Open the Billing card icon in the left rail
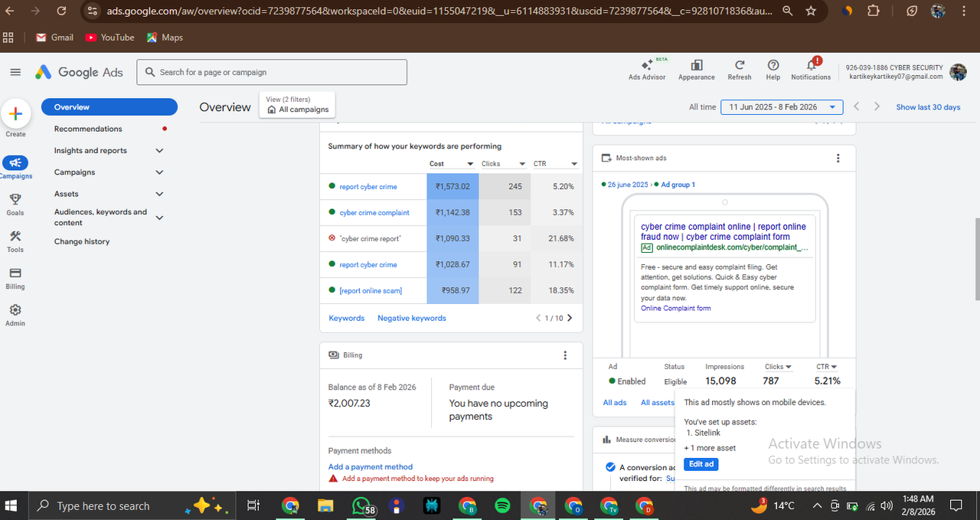The height and width of the screenshot is (520, 980). 15,273
